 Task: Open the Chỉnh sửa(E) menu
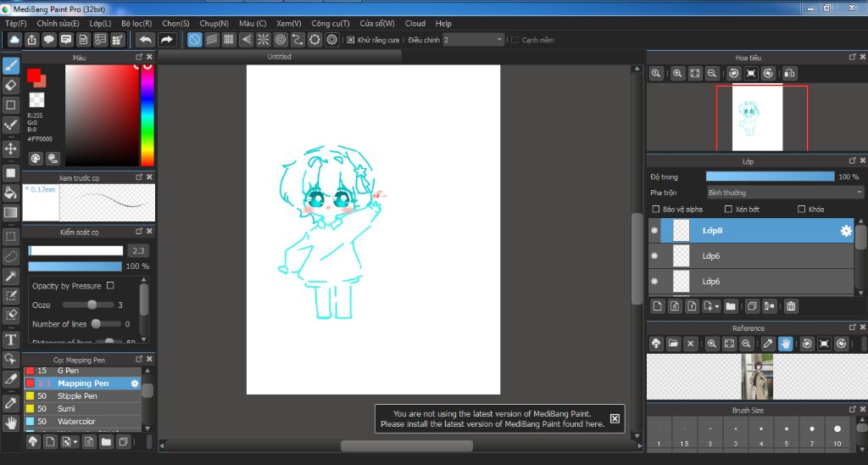tap(58, 23)
